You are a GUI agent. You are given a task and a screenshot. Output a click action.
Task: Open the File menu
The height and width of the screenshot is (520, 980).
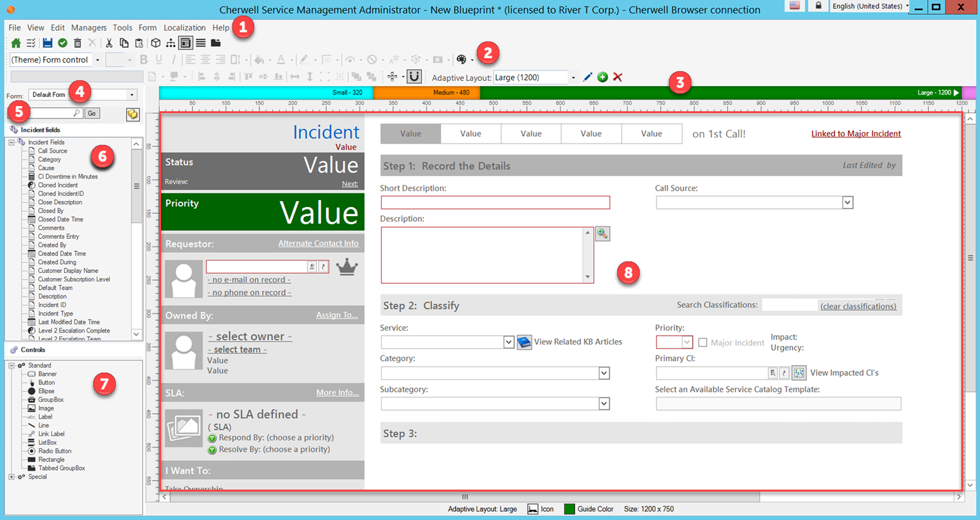coord(14,28)
